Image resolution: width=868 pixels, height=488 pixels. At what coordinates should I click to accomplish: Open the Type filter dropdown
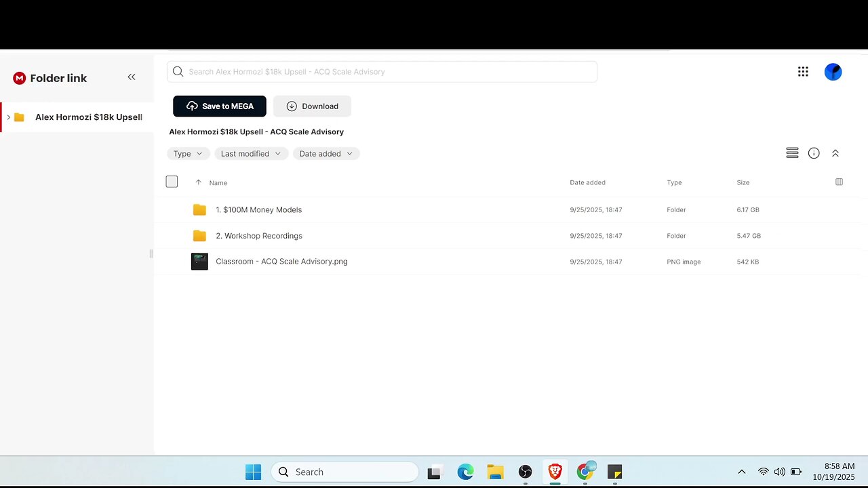[x=189, y=154]
